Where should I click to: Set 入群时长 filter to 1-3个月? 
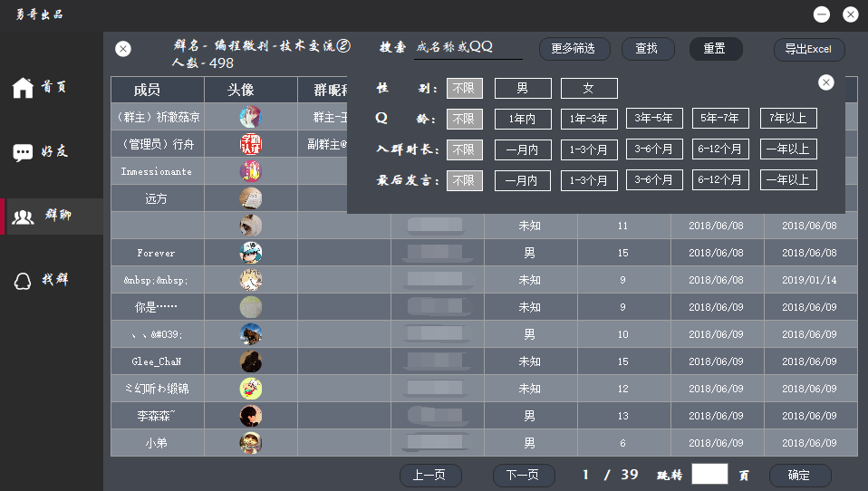(589, 149)
